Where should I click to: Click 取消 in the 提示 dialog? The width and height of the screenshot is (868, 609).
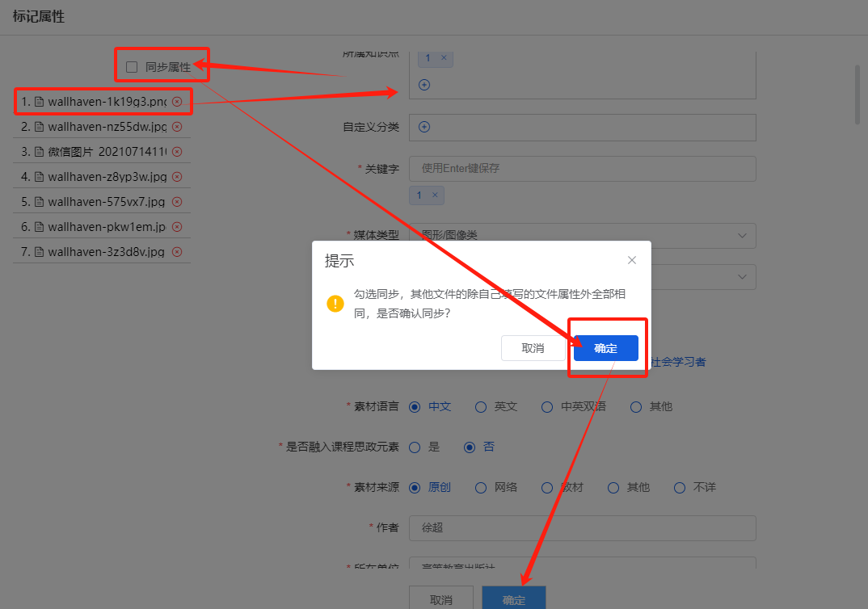click(x=533, y=348)
